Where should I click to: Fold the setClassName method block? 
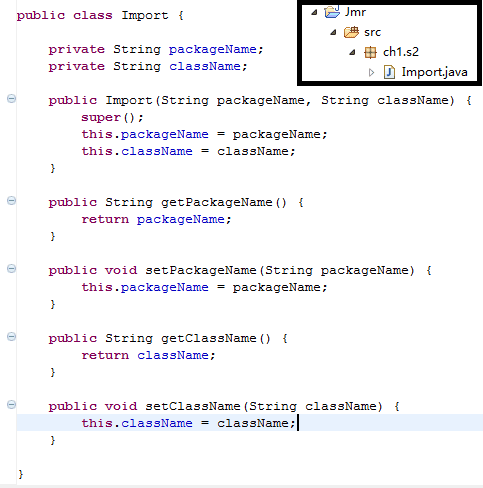point(11,405)
